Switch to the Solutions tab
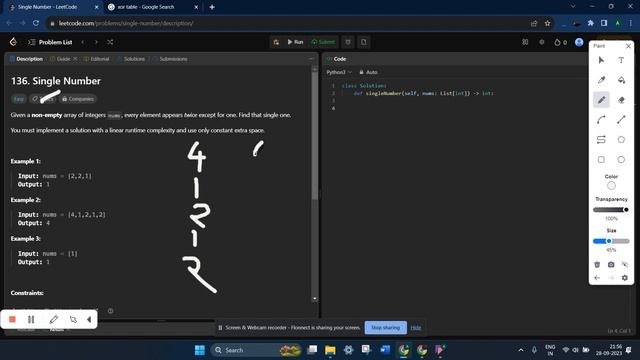This screenshot has width=640, height=360. point(131,59)
